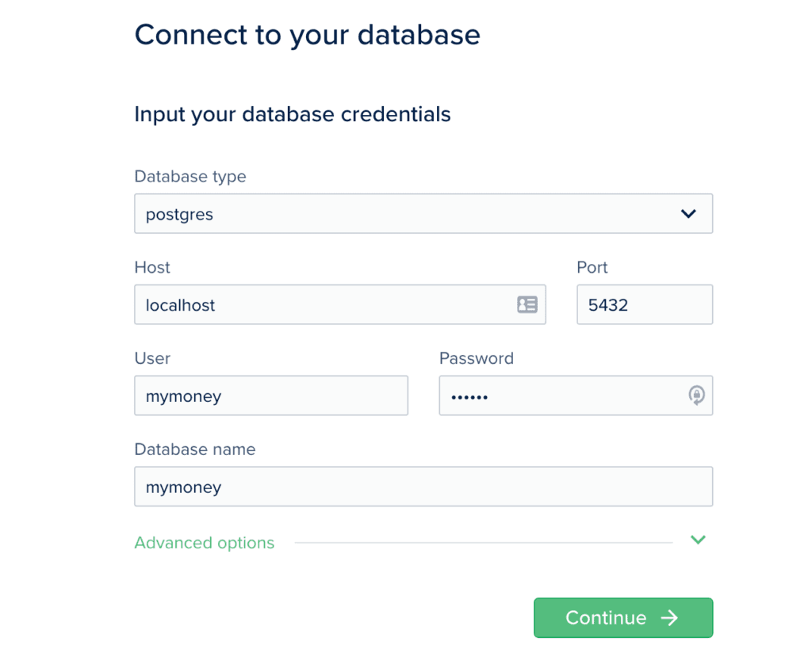
Task: Click the Database name label
Action: click(x=195, y=449)
